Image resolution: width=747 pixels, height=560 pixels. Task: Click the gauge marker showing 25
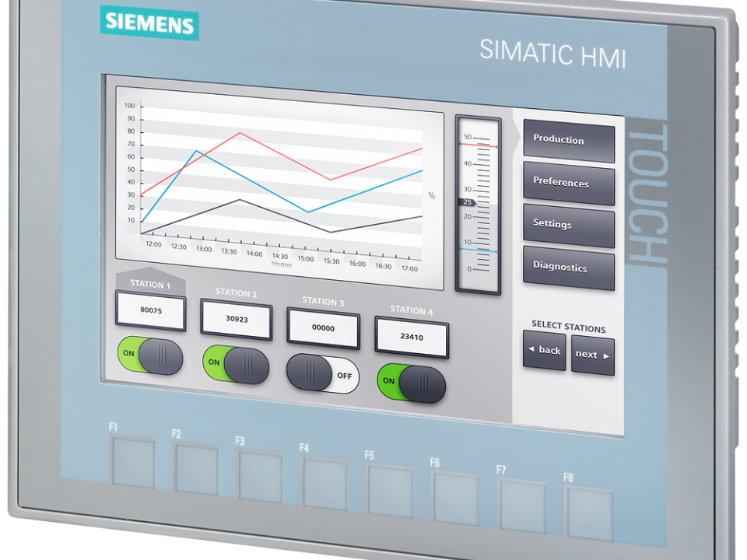467,202
